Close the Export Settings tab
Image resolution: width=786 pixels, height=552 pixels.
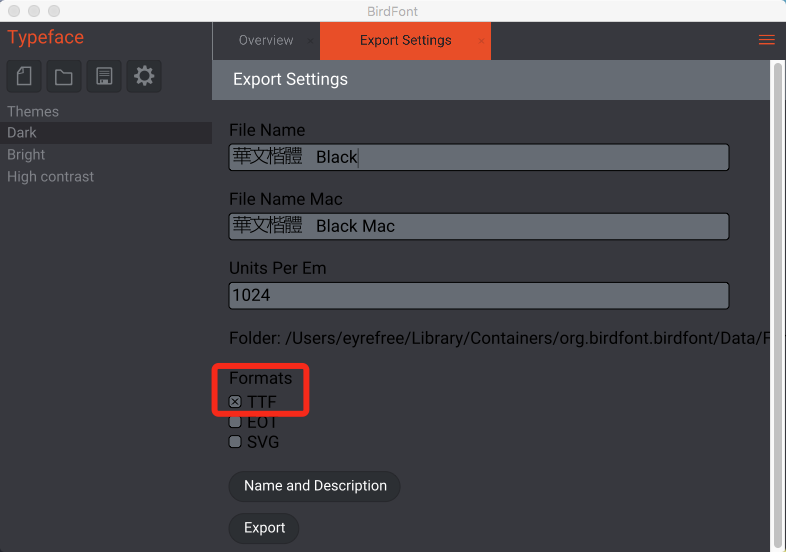[481, 41]
